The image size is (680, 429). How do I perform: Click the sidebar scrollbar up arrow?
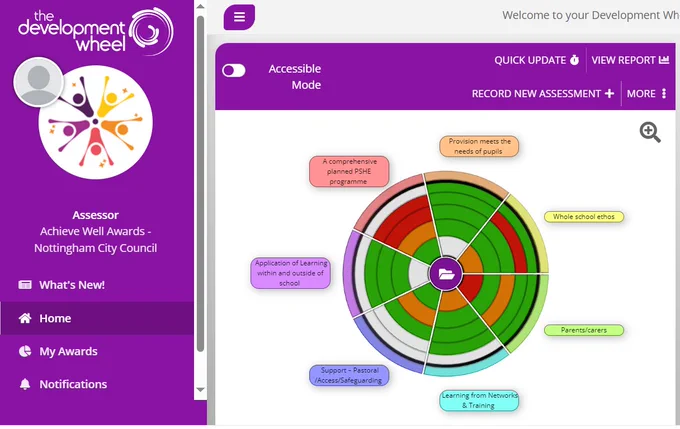(200, 6)
